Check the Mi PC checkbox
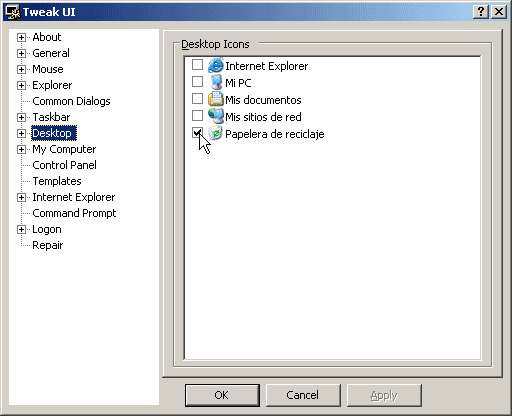Image resolution: width=512 pixels, height=416 pixels. [197, 82]
